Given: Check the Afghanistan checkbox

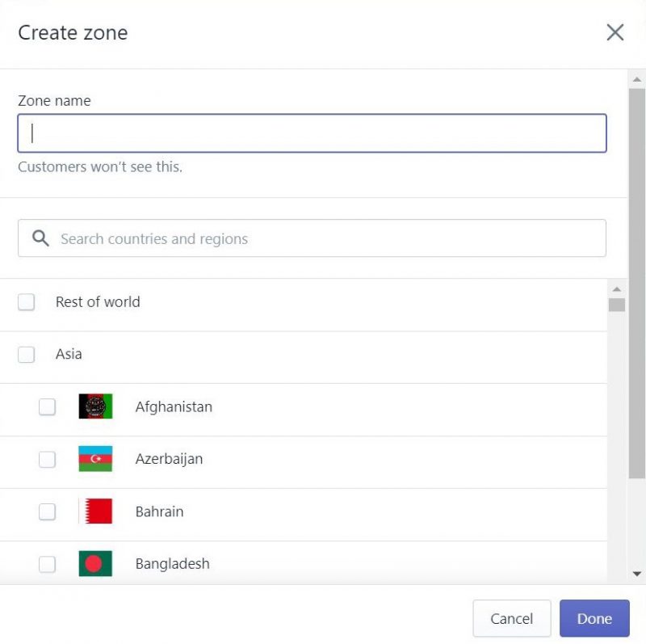Looking at the screenshot, I should point(47,406).
